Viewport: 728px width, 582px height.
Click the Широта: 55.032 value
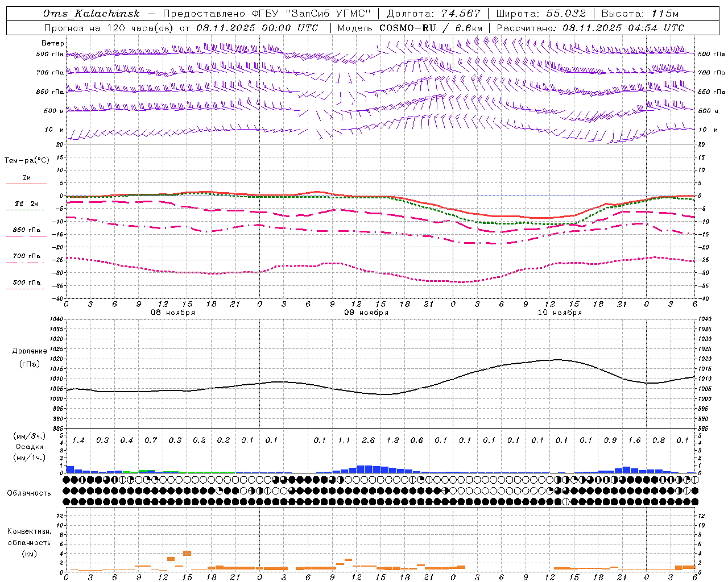coord(541,14)
